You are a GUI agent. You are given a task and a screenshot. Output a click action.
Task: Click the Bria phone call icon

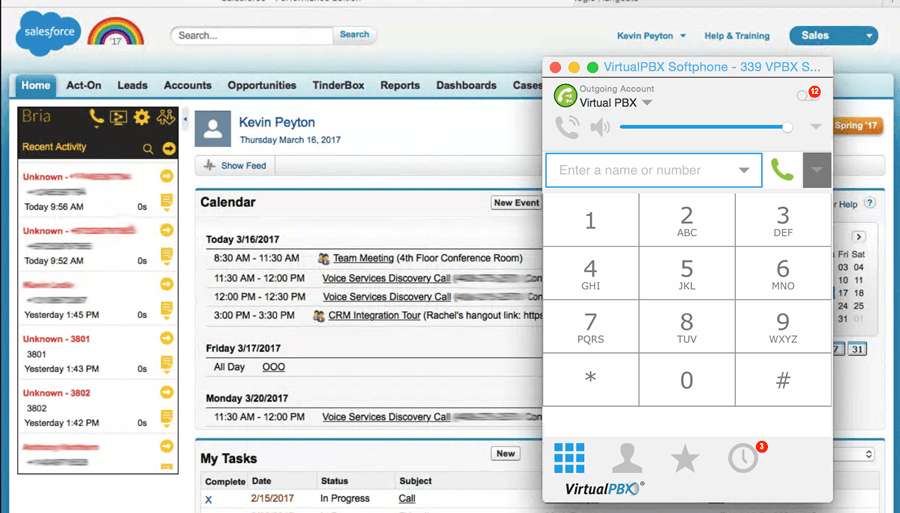(x=96, y=118)
